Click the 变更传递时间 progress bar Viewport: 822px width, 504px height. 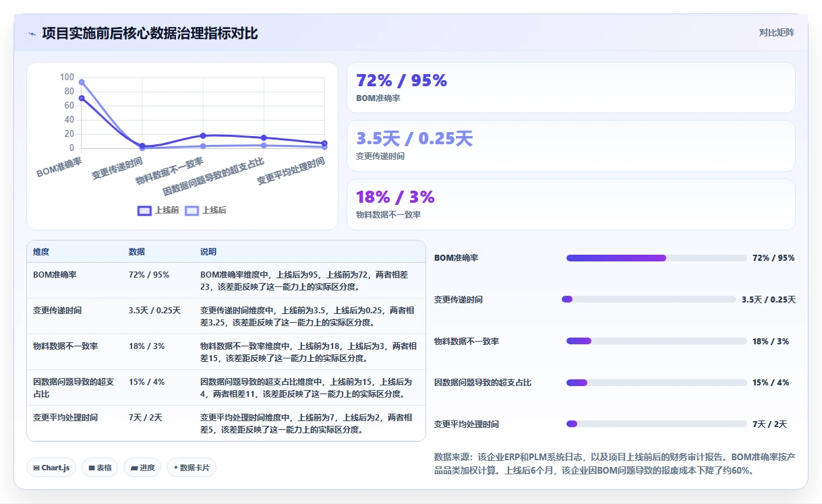(x=649, y=299)
